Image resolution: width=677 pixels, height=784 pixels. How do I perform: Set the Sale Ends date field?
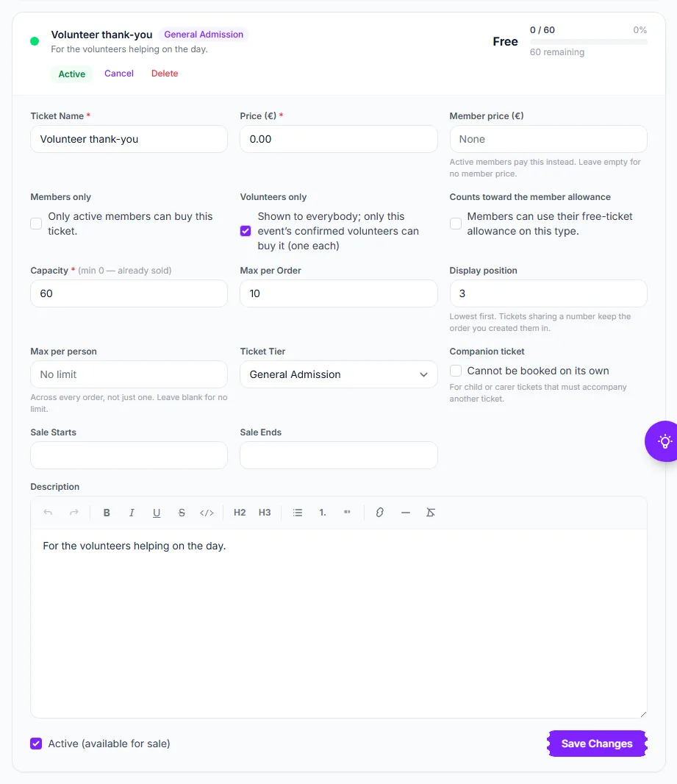pos(339,455)
